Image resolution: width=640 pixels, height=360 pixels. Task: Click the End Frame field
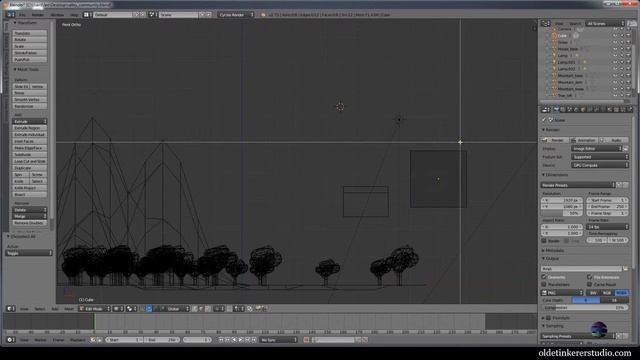tap(607, 207)
